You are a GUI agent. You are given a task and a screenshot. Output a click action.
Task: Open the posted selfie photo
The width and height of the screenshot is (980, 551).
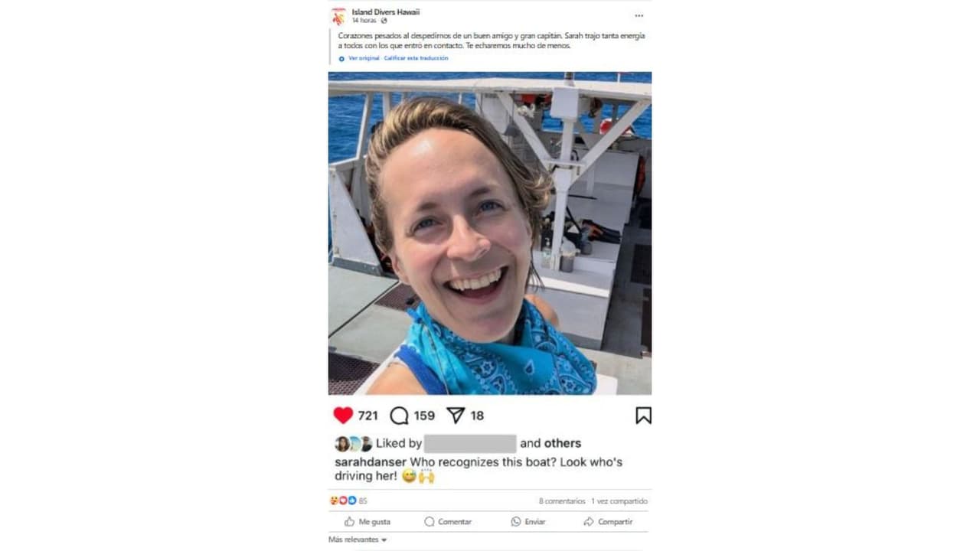490,233
